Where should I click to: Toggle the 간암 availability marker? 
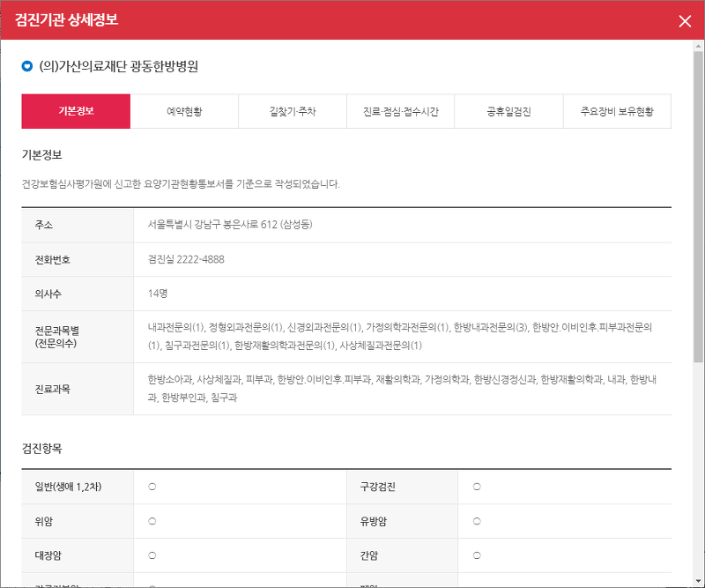[x=475, y=555]
